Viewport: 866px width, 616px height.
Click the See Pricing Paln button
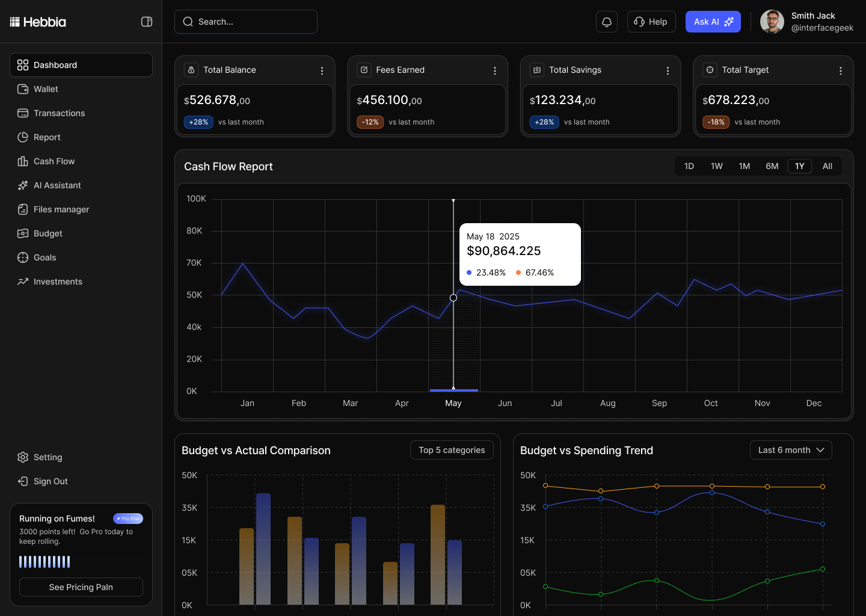81,587
